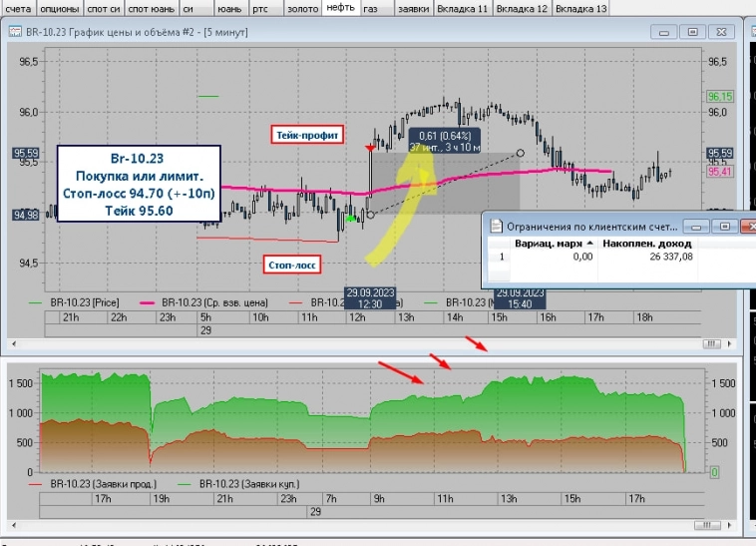Click the pink 95,41 price label

pyautogui.click(x=720, y=172)
